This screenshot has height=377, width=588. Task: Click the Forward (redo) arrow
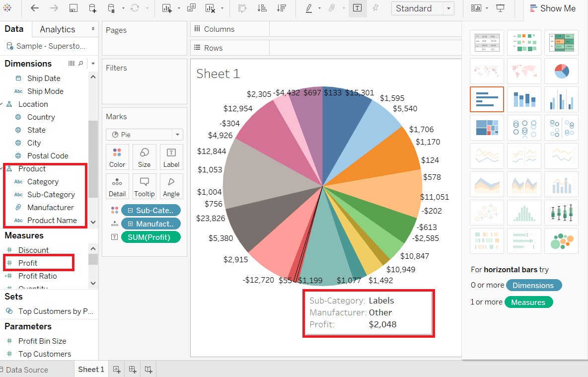54,8
